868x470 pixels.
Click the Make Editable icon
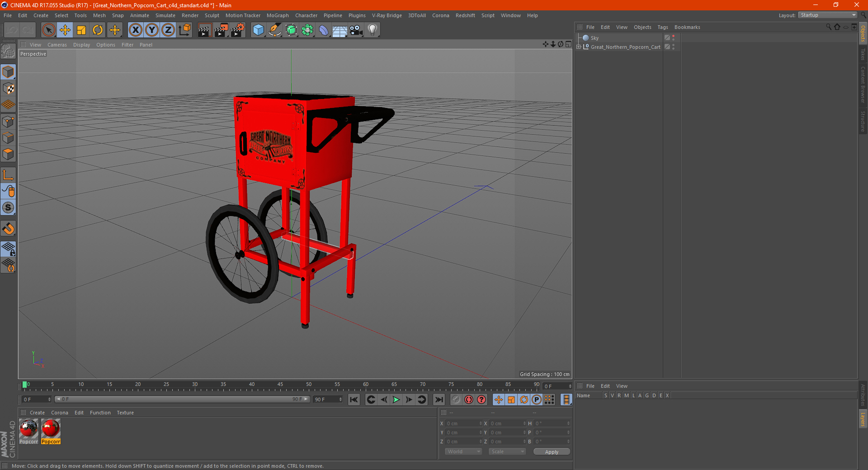pyautogui.click(x=8, y=52)
